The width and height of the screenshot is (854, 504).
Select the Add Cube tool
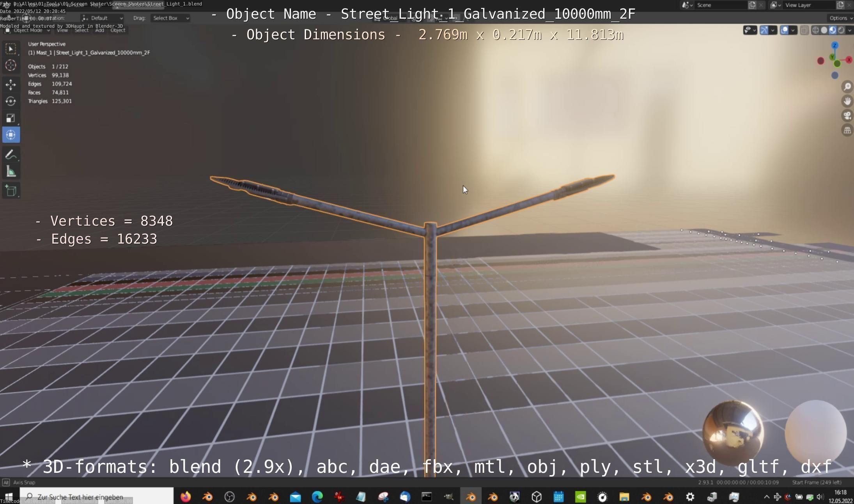tap(11, 191)
